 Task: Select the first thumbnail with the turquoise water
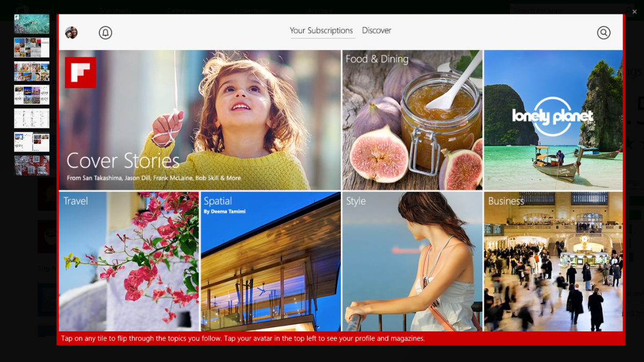(32, 24)
